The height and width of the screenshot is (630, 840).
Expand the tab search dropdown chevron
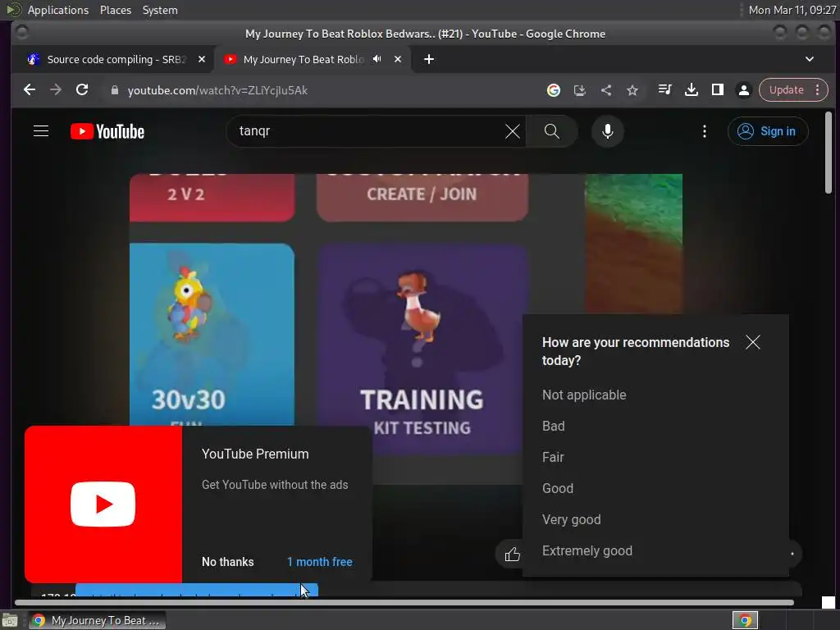[x=810, y=59]
